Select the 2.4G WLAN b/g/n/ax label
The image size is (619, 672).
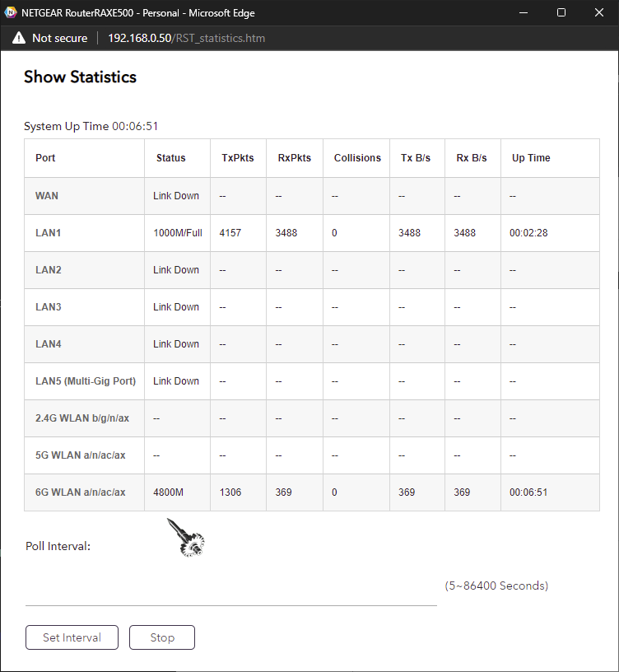pos(82,418)
